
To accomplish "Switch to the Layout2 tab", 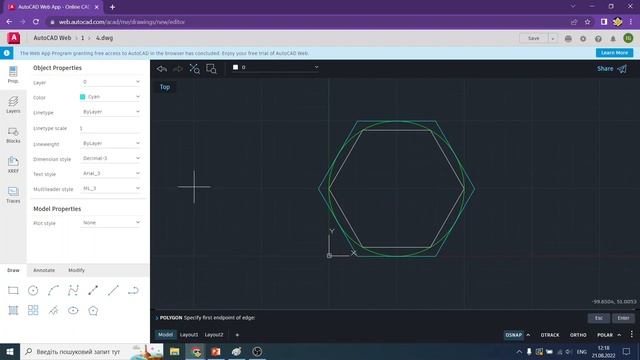I will pos(214,335).
